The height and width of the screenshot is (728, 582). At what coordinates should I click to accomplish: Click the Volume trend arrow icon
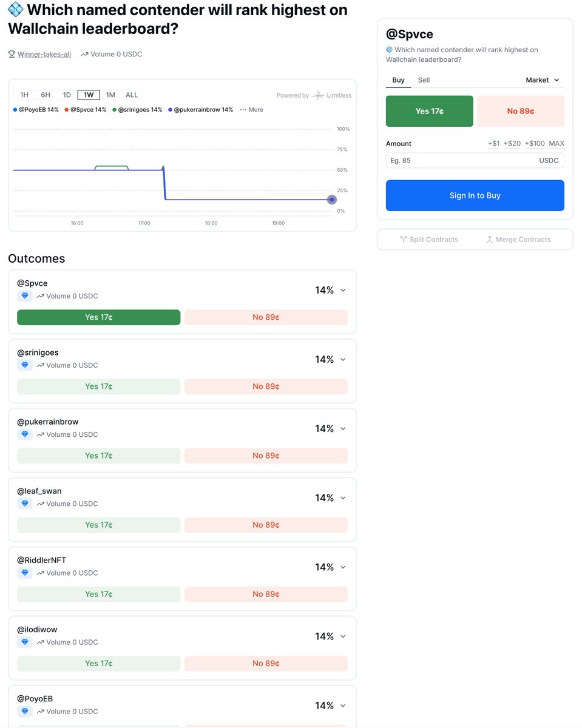(85, 54)
